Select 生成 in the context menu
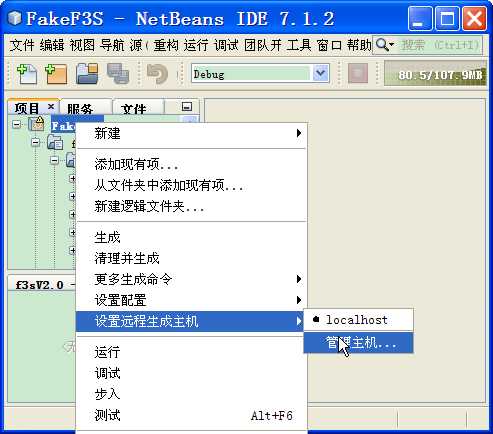Viewport: 493px width, 434px height. 191,238
